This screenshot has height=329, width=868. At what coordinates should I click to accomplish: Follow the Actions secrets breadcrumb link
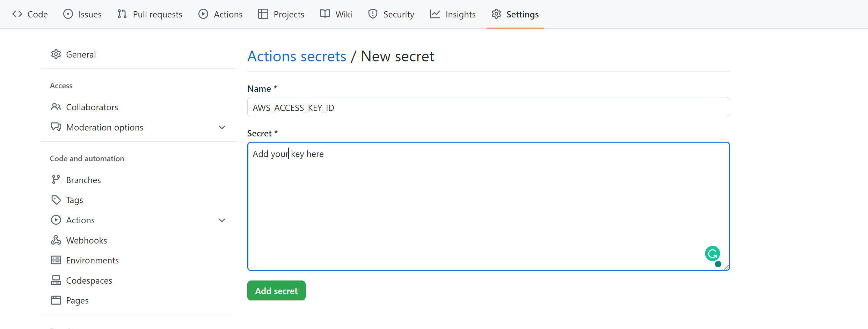(x=297, y=56)
